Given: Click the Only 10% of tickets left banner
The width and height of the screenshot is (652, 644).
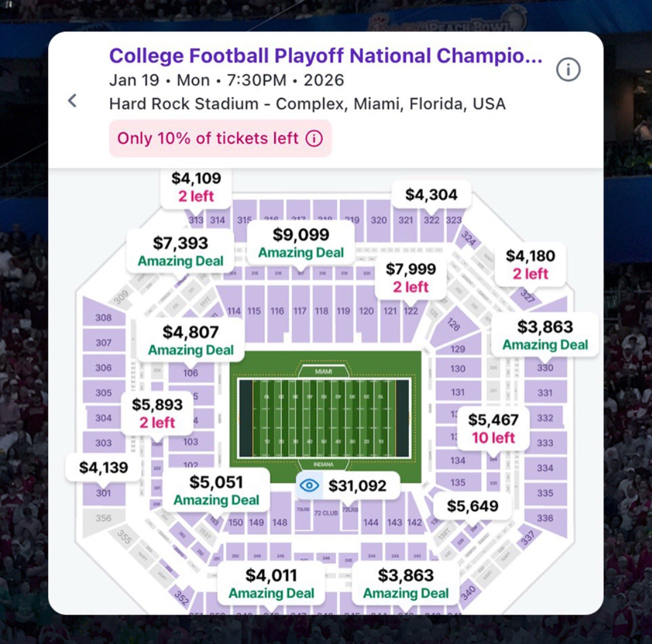Looking at the screenshot, I should [x=208, y=139].
